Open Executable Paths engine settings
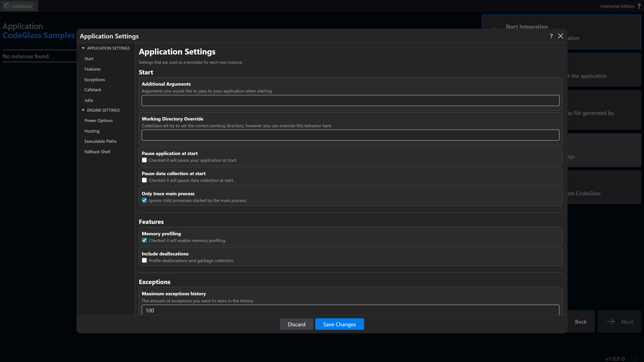The width and height of the screenshot is (644, 362). (100, 141)
